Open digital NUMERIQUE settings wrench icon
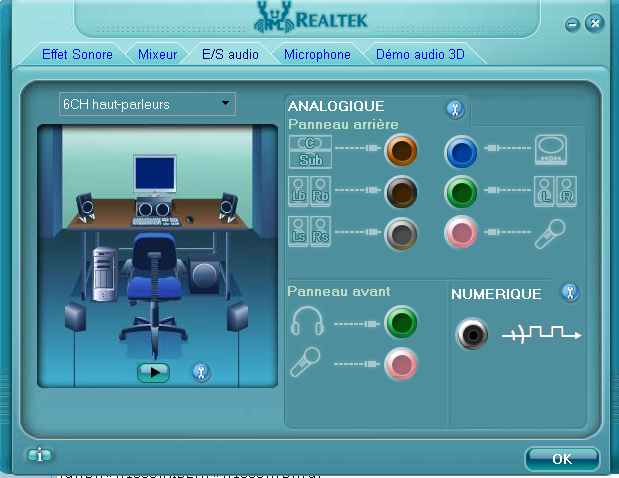Image resolution: width=619 pixels, height=478 pixels. (570, 293)
